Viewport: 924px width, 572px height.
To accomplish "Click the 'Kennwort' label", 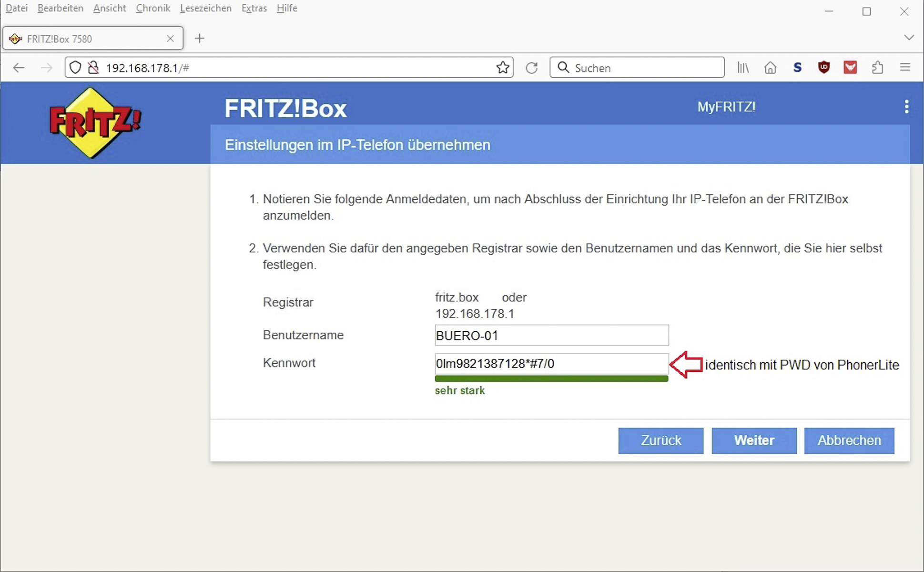I will coord(289,363).
